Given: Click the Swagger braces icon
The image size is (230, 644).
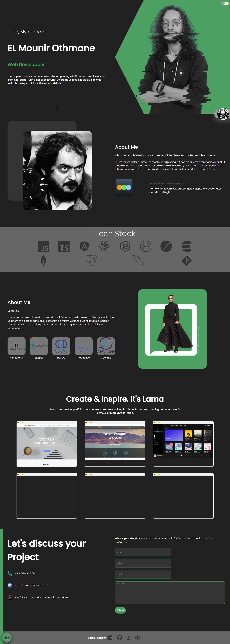Looking at the screenshot, I should [x=146, y=246].
